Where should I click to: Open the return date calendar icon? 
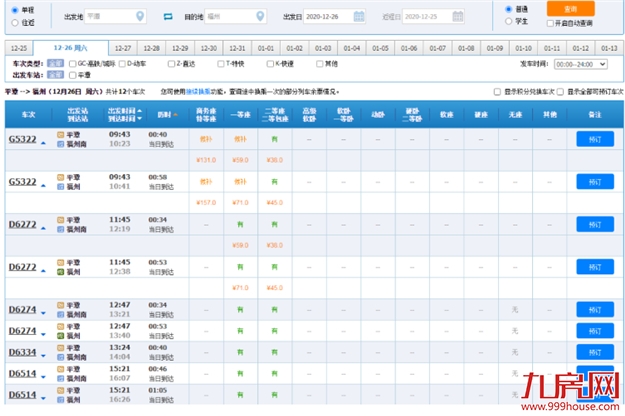[x=458, y=16]
